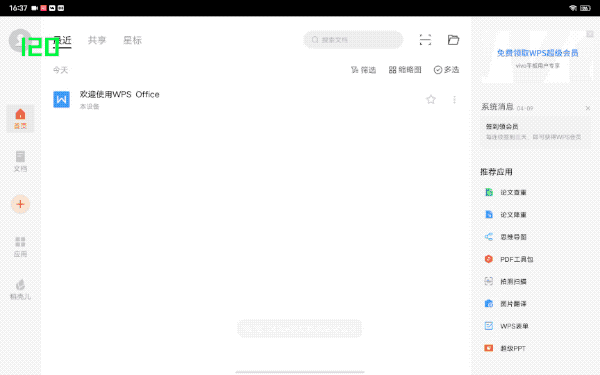This screenshot has width=600, height=375.
Task: Open the folder browse icon
Action: (453, 40)
